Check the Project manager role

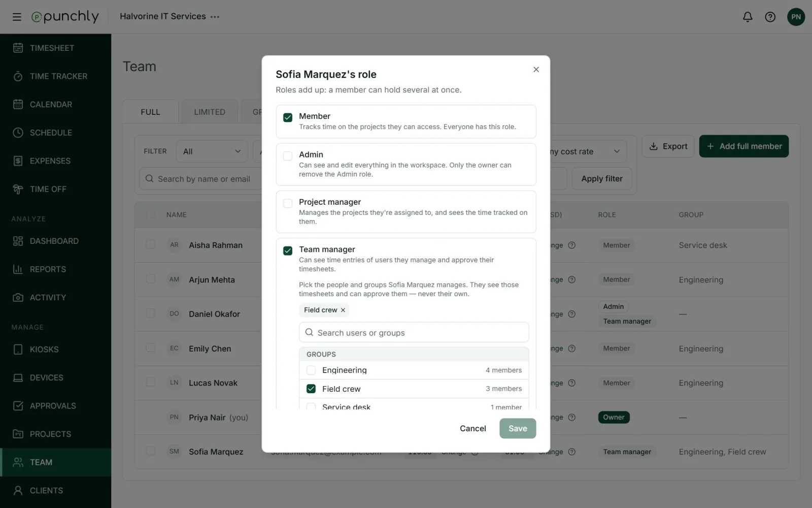coord(288,203)
